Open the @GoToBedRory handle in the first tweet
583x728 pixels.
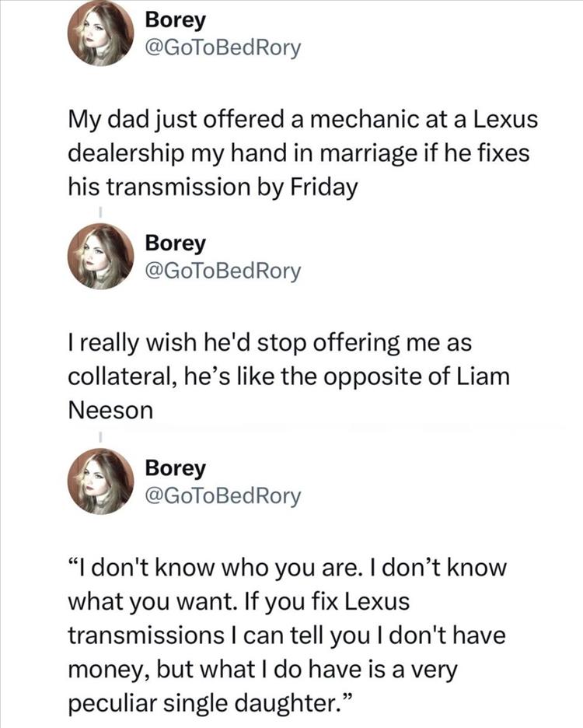pyautogui.click(x=222, y=47)
